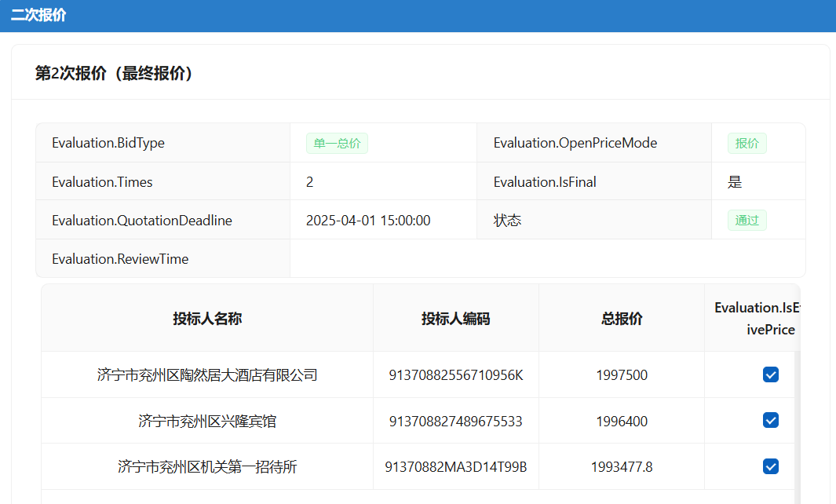Click the 单一总价 bid type tag

pos(337,143)
